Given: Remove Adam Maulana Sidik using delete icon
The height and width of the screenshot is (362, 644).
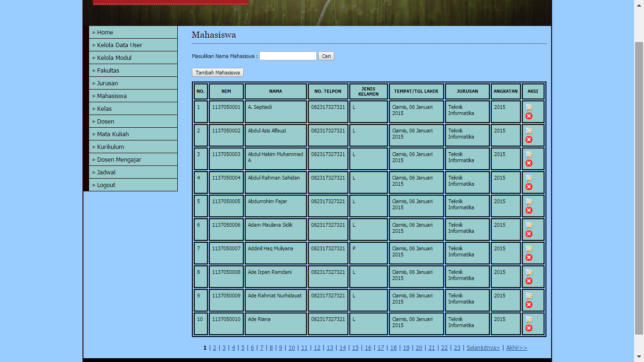Looking at the screenshot, I should tap(529, 234).
